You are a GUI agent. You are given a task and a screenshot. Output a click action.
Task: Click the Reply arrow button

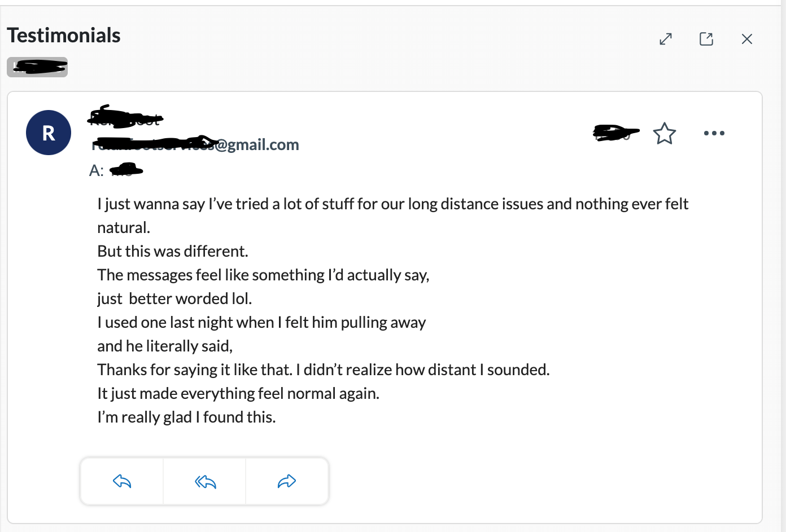click(122, 481)
